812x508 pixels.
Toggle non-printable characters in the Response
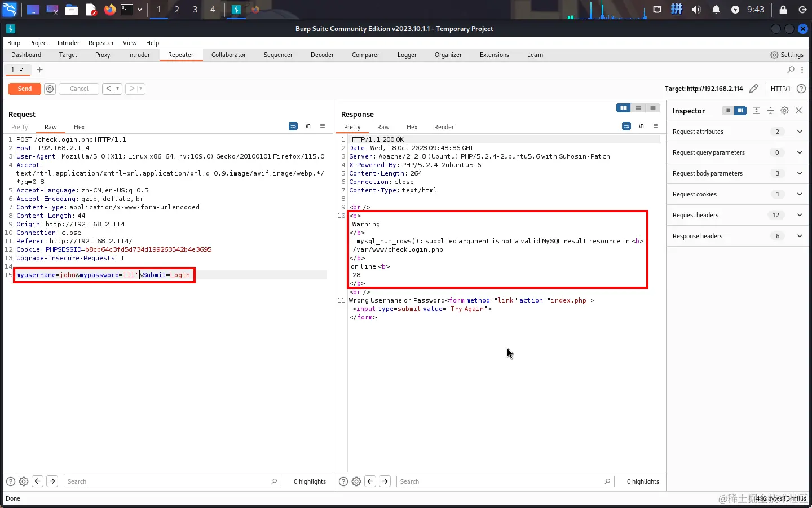point(641,126)
